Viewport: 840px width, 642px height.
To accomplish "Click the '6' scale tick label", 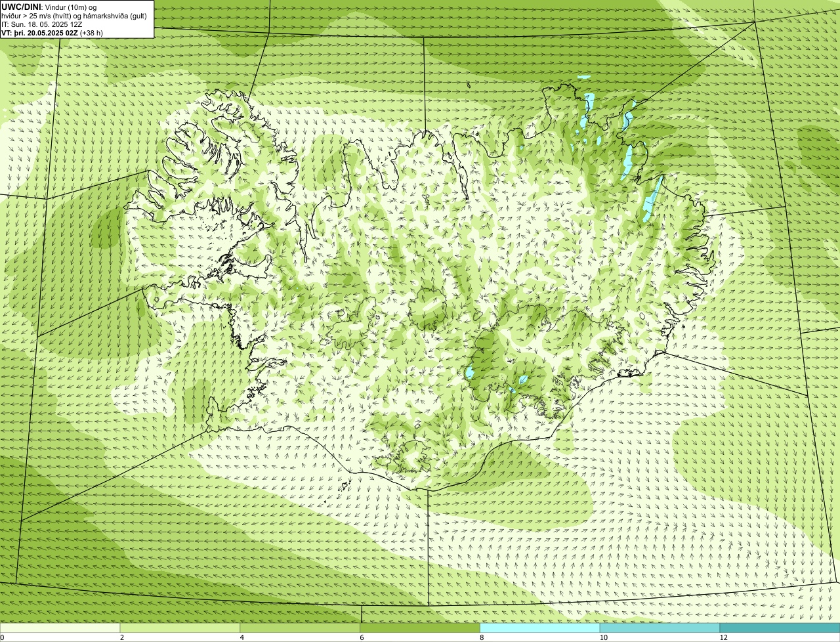I will click(x=362, y=637).
